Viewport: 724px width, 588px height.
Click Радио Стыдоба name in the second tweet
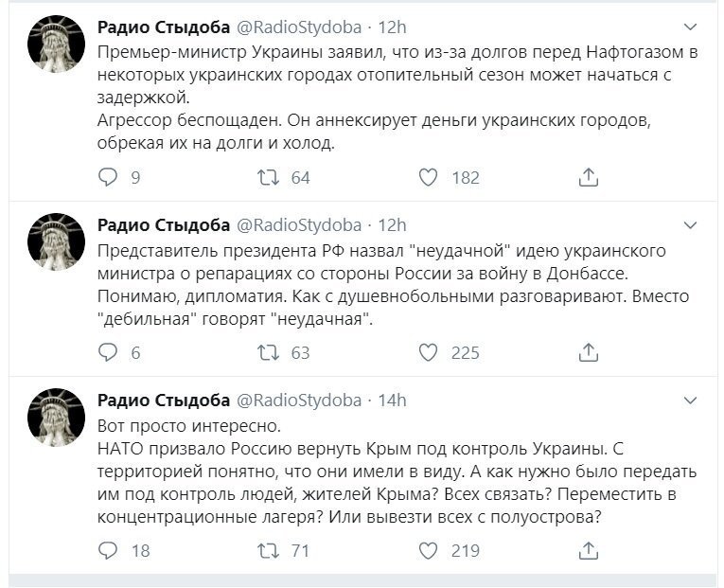164,225
